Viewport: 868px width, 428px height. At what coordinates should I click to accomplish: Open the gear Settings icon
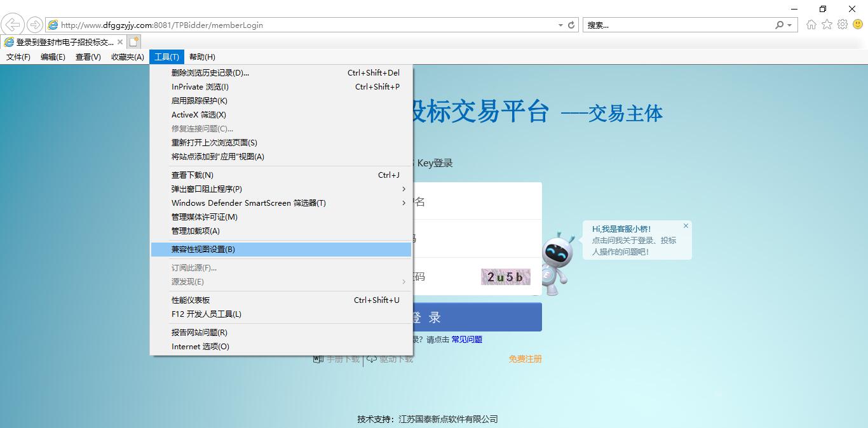[843, 25]
